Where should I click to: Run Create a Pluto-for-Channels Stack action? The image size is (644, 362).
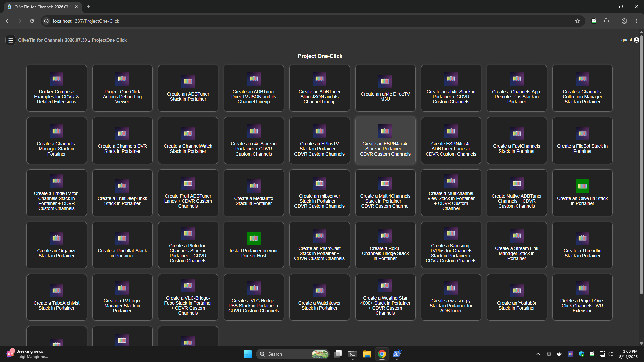188,245
